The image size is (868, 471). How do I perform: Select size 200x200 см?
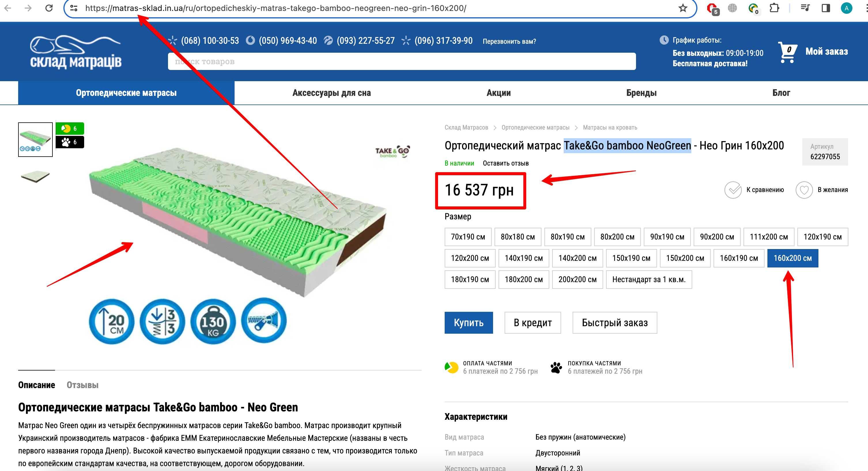coord(578,280)
